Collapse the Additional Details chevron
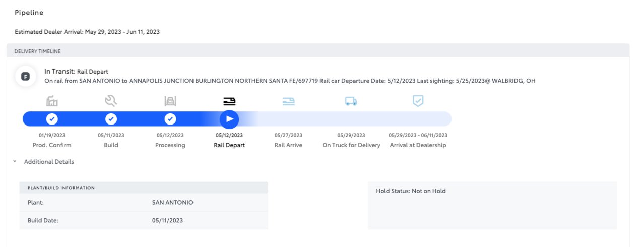 [16, 162]
